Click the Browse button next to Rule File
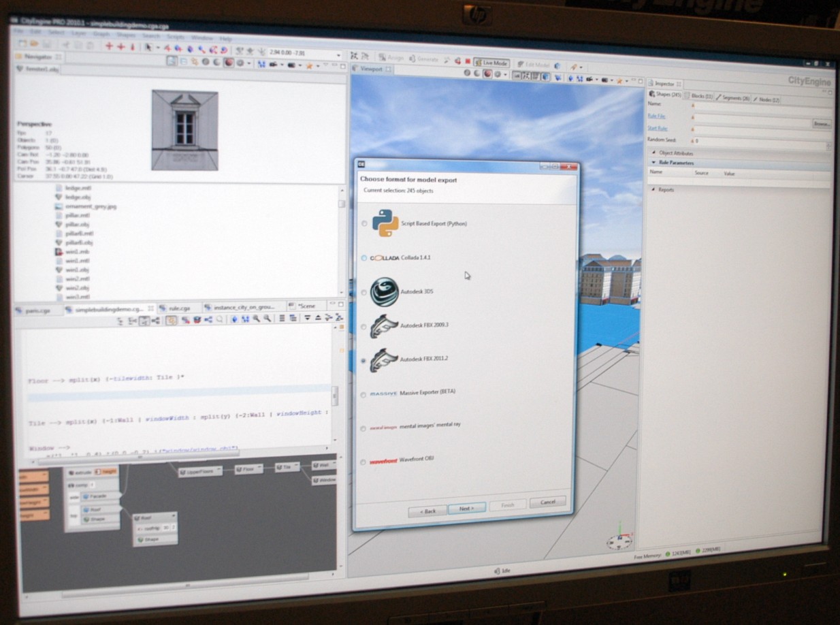This screenshot has width=840, height=625. click(822, 124)
